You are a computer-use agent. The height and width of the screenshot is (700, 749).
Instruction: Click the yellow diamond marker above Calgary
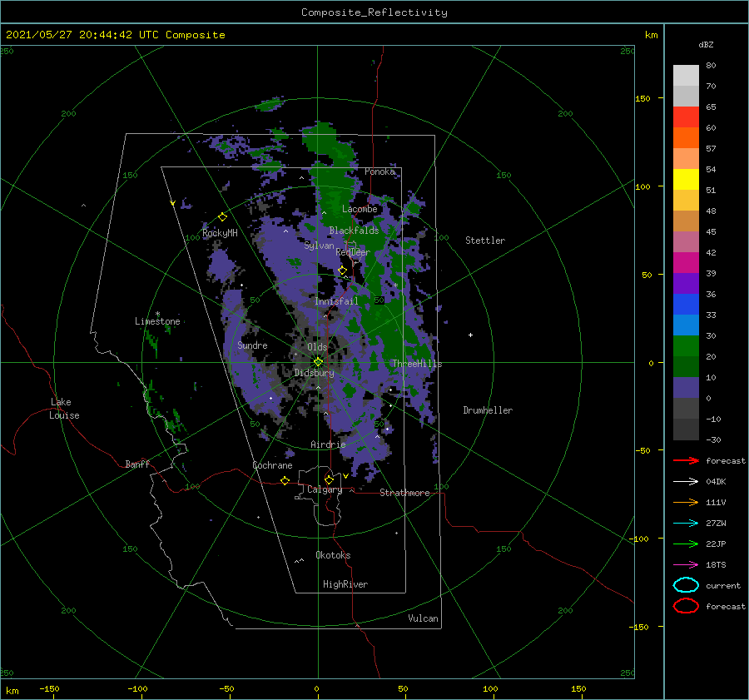[x=329, y=479]
